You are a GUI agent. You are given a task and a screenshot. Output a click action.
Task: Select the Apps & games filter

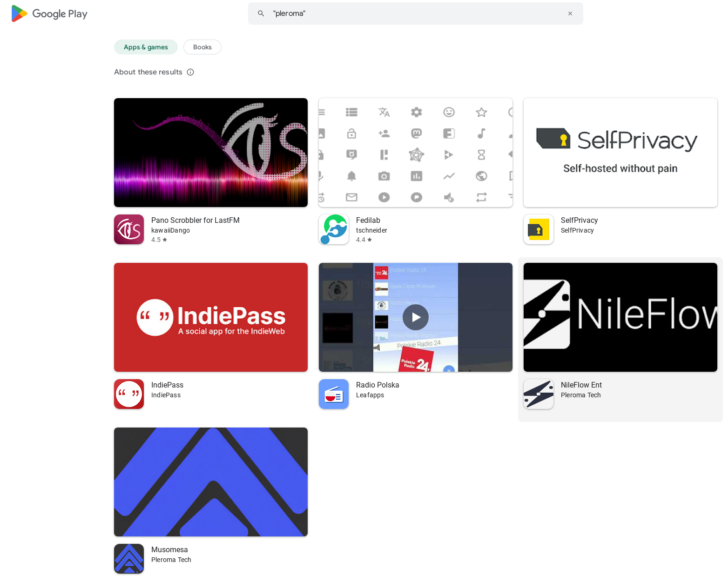coord(146,47)
